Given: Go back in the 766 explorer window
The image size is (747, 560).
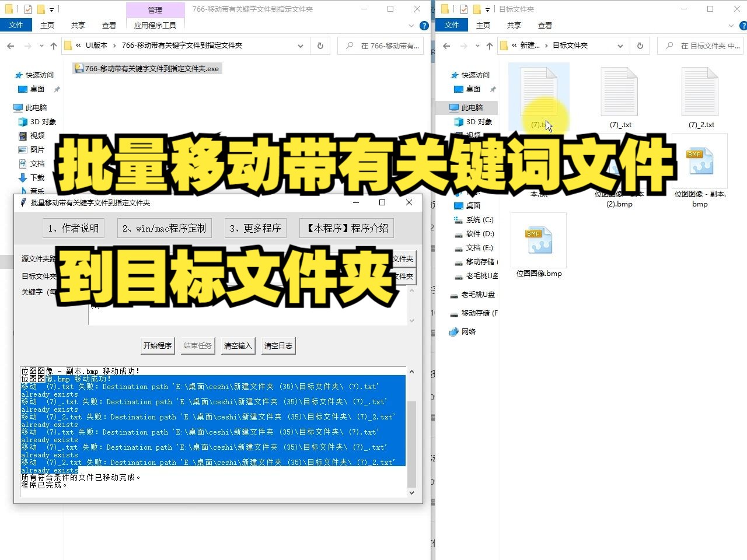Looking at the screenshot, I should tap(11, 45).
